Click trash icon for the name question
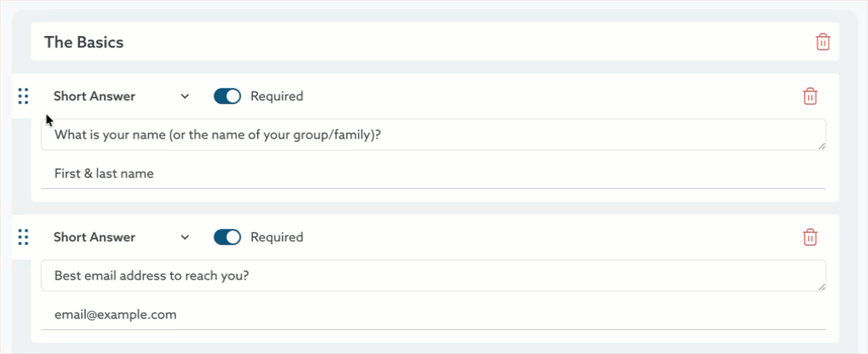The height and width of the screenshot is (354, 868). [x=810, y=96]
